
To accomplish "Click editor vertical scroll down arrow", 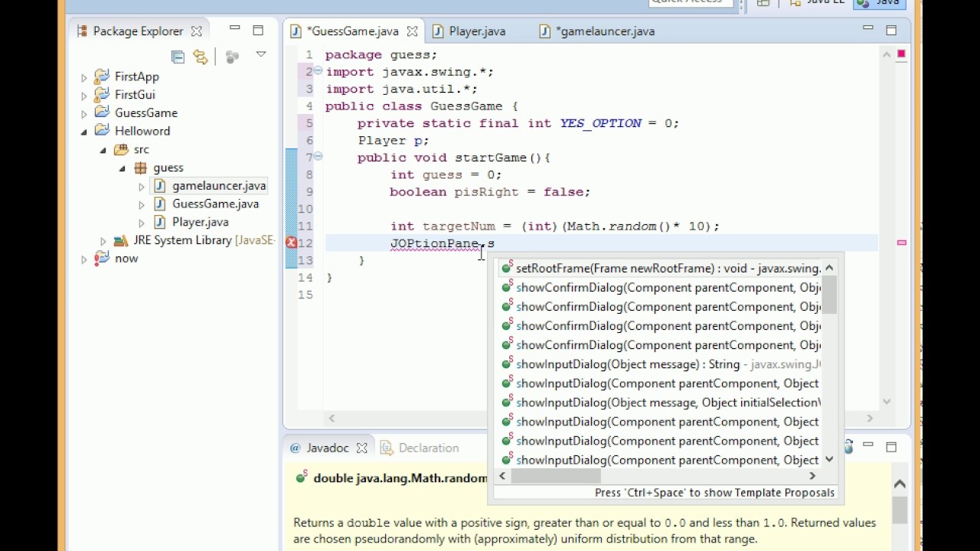I will pyautogui.click(x=887, y=400).
